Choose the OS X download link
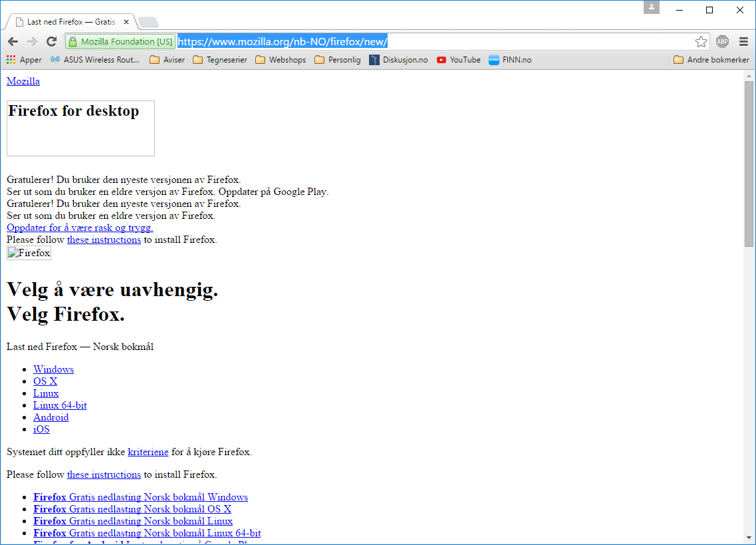The width and height of the screenshot is (756, 545). pos(45,381)
